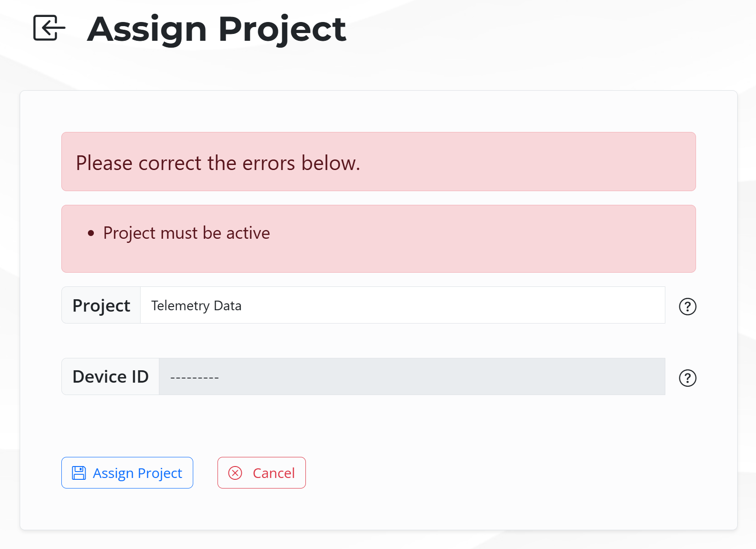Click the "Device ID" field label
Viewport: 756px width, 549px height.
tap(110, 377)
